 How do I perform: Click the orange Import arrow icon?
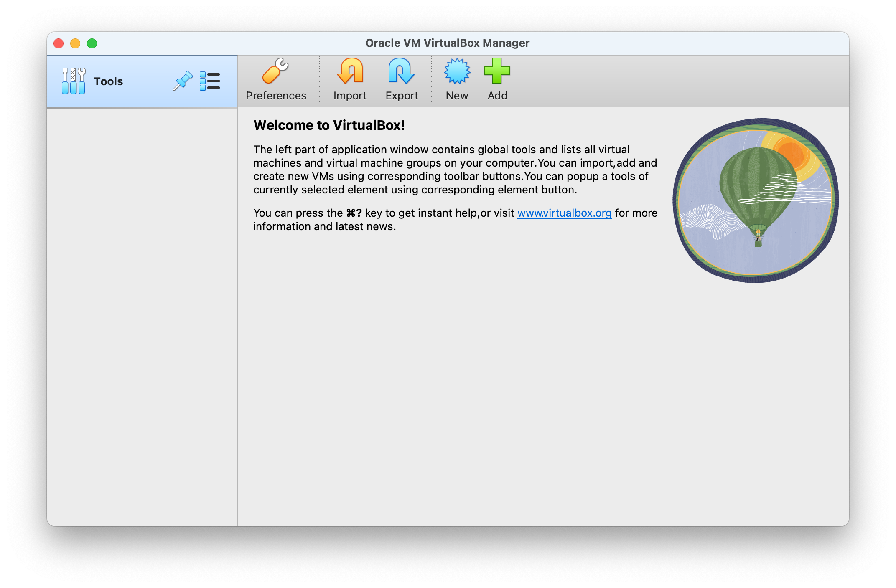350,71
